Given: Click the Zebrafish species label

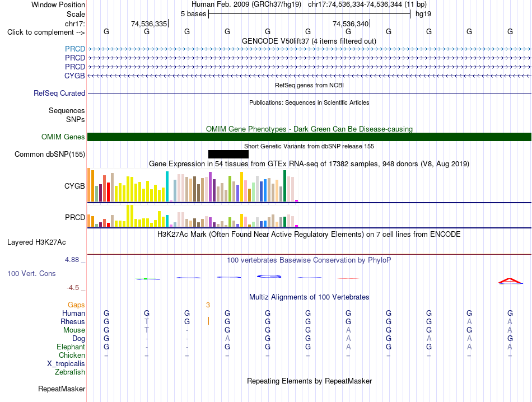Looking at the screenshot, I should (x=70, y=372).
